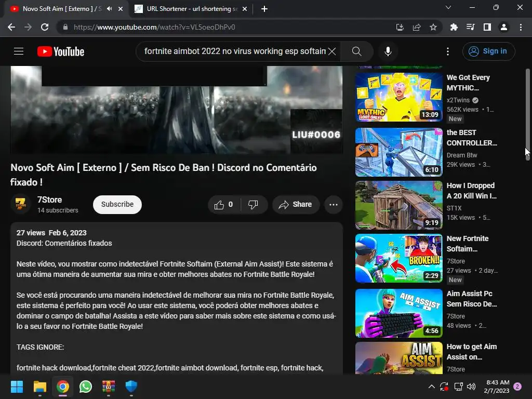Subscribe to the 7Store channel
Screen dimensions: 532x399
point(117,204)
